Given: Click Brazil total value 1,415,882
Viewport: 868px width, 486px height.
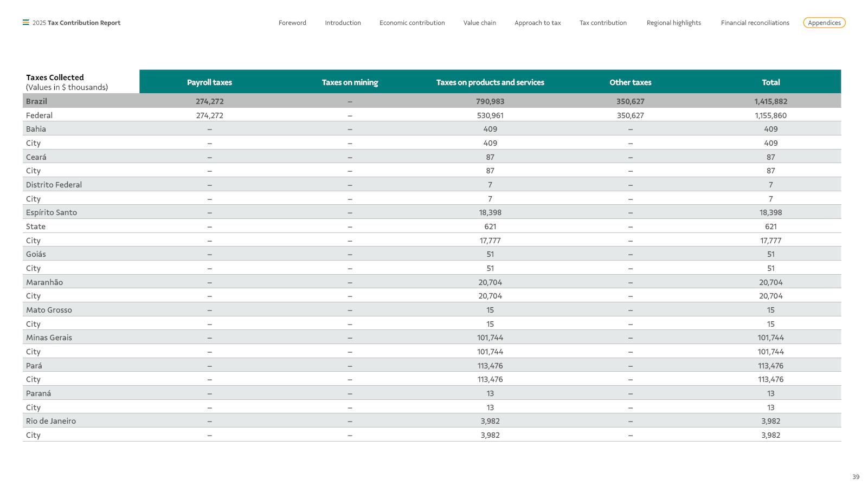Looking at the screenshot, I should (x=770, y=101).
